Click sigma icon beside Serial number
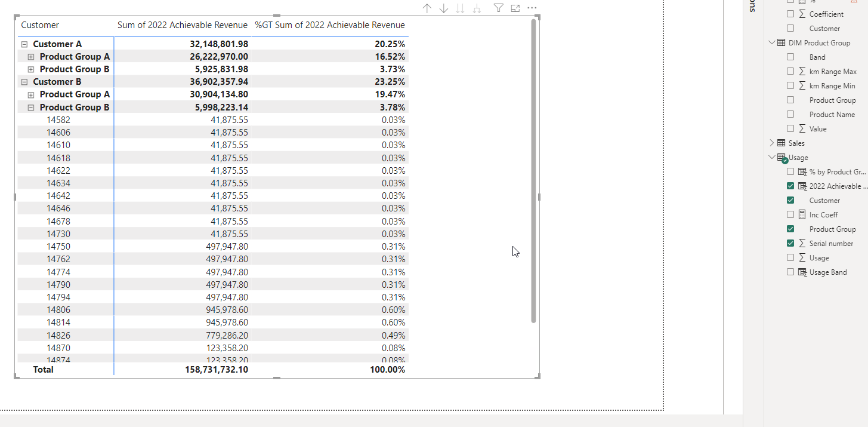The height and width of the screenshot is (427, 868). 802,244
